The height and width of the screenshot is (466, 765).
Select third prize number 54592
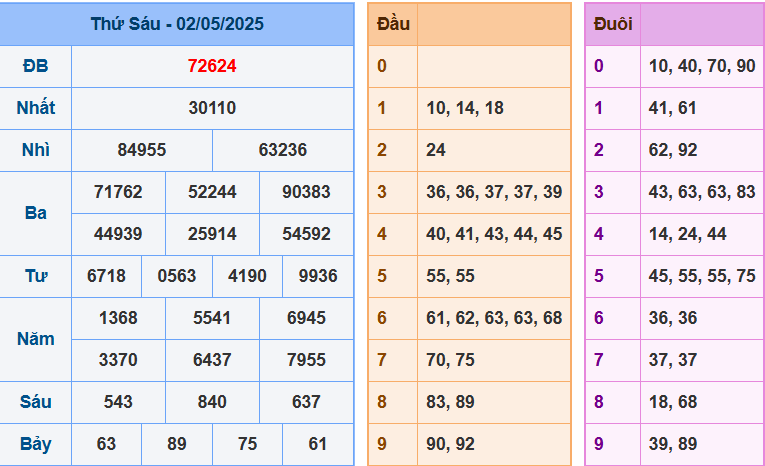306,234
